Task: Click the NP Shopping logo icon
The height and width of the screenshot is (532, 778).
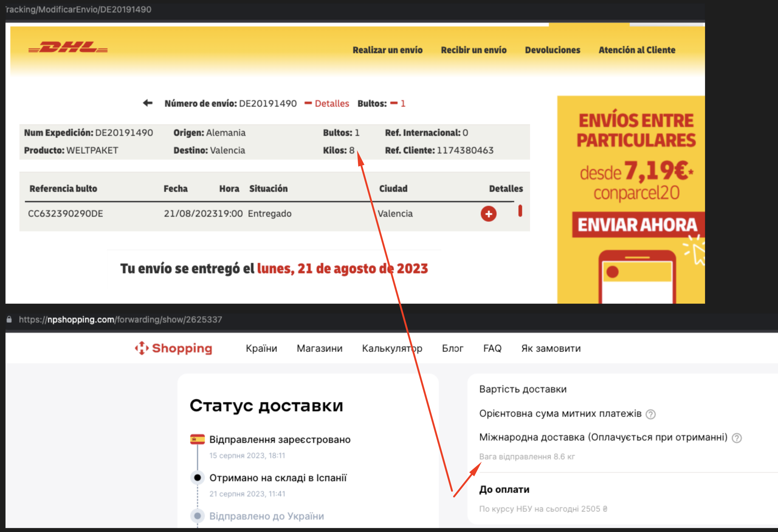Action: (142, 348)
